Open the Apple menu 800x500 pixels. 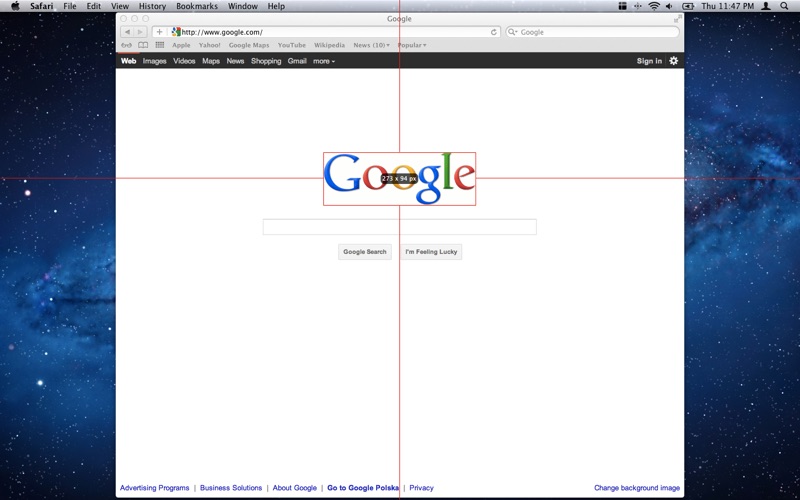point(15,6)
